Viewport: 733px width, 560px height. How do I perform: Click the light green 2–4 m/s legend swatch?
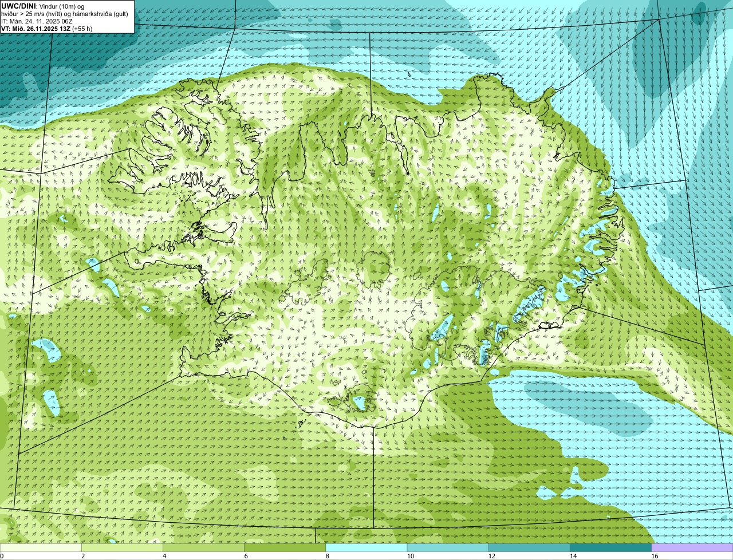[122, 548]
